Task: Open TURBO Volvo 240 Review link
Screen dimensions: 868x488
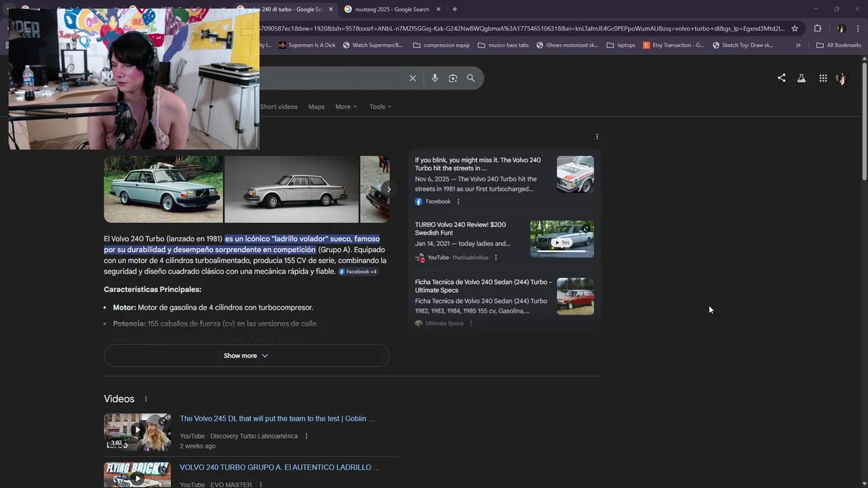Action: 460,228
